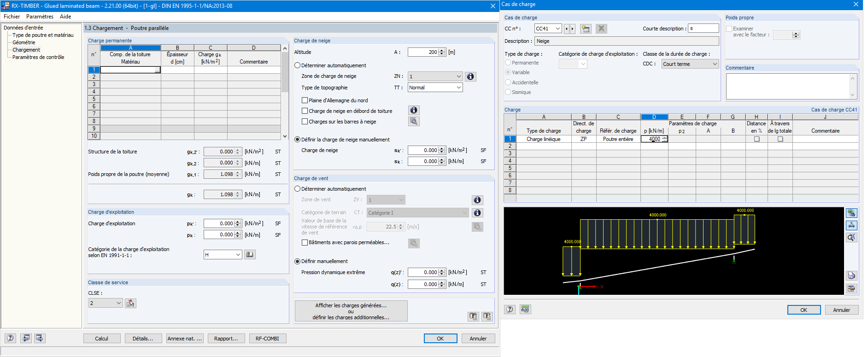The width and height of the screenshot is (868, 357).
Task: Select 'Définir manuellement' for wind load
Action: click(298, 261)
